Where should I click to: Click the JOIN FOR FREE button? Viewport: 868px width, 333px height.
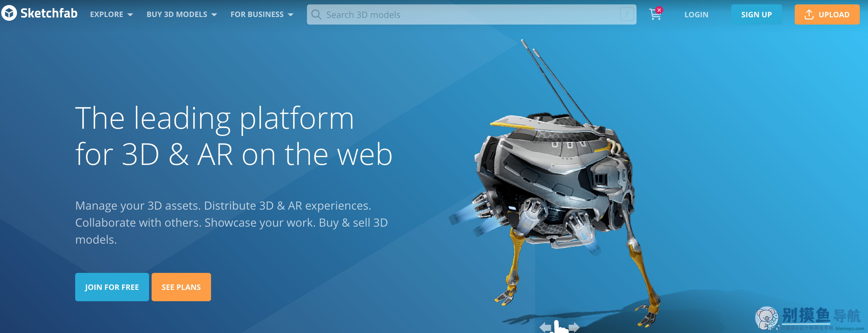click(112, 287)
